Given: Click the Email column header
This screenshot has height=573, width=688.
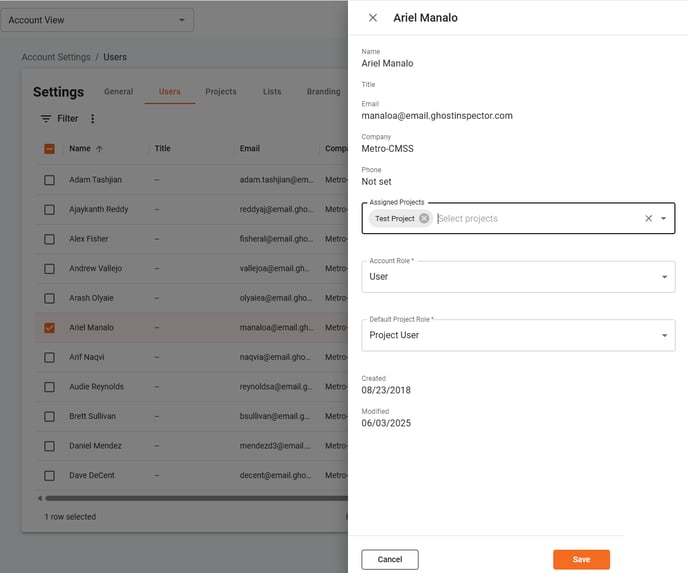Looking at the screenshot, I should [x=250, y=148].
